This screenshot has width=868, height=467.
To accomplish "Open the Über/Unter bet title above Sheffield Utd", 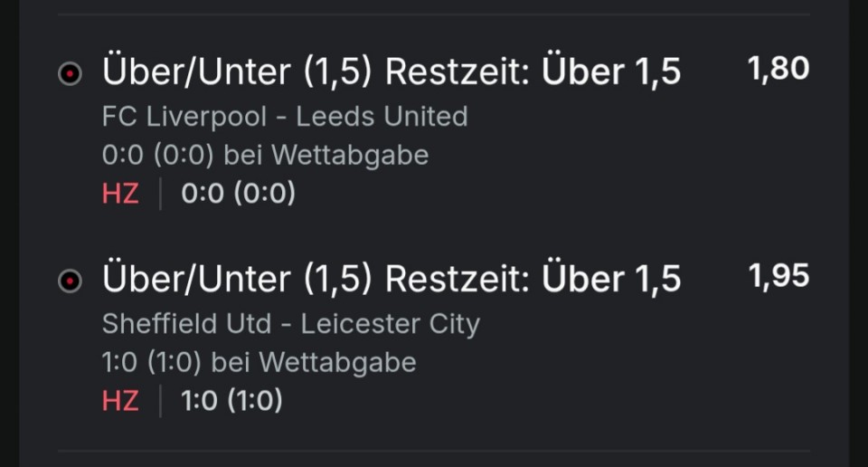I will [391, 280].
